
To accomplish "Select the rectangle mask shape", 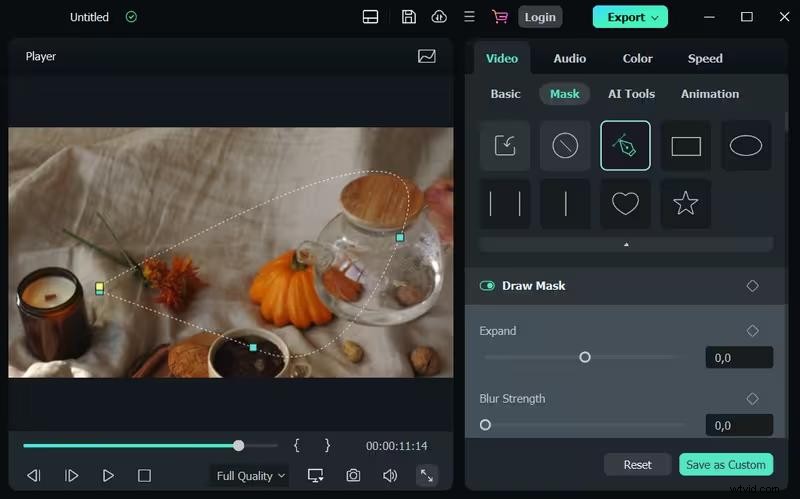I will 686,145.
